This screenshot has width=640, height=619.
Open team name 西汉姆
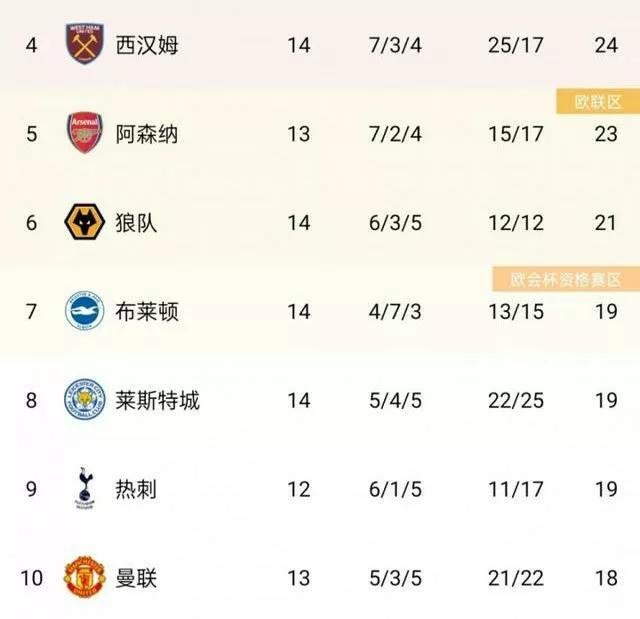click(x=147, y=45)
